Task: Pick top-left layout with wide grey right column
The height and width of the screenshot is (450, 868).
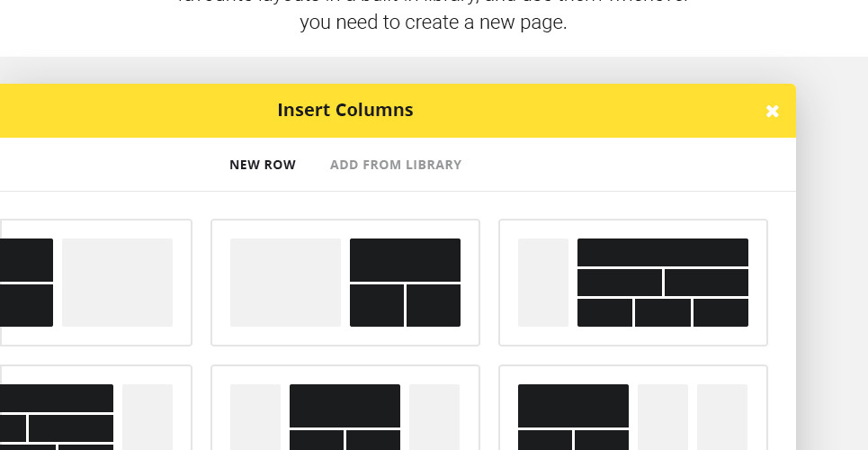Action: (x=95, y=283)
